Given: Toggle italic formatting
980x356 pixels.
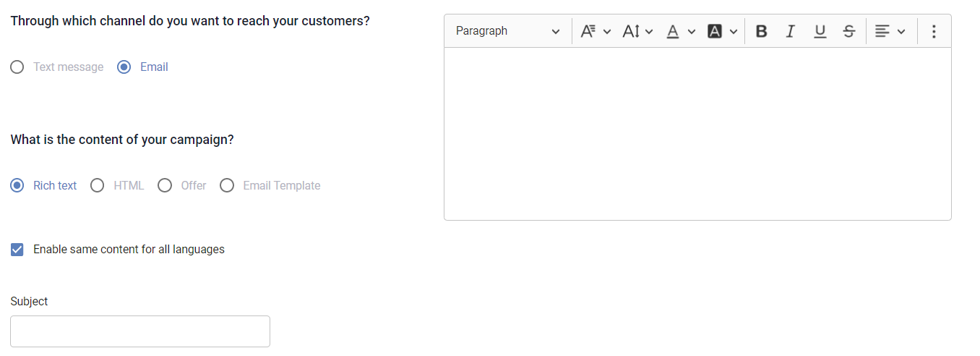Looking at the screenshot, I should point(791,31).
